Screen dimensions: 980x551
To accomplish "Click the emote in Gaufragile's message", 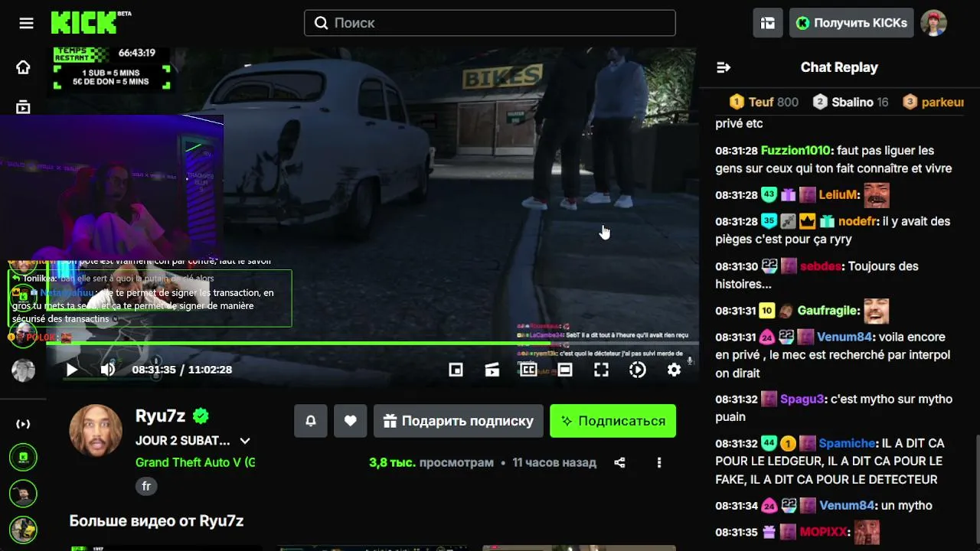I will tap(877, 311).
